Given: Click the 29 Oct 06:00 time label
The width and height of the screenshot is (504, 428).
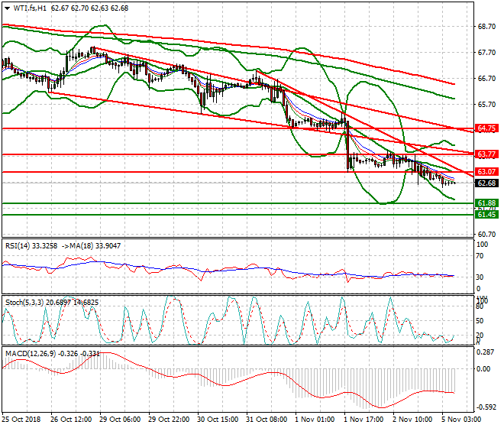Looking at the screenshot, I should [120, 420].
